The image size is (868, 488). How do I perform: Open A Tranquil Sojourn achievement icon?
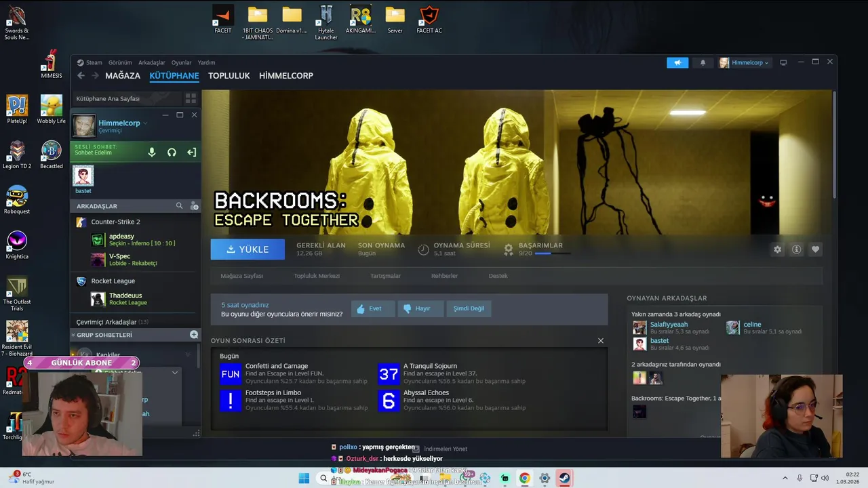point(389,373)
